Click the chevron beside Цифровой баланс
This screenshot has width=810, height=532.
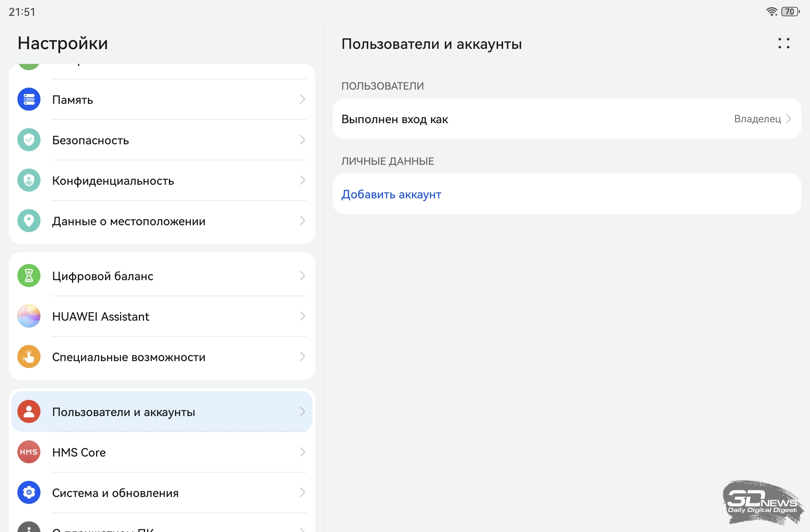point(302,276)
